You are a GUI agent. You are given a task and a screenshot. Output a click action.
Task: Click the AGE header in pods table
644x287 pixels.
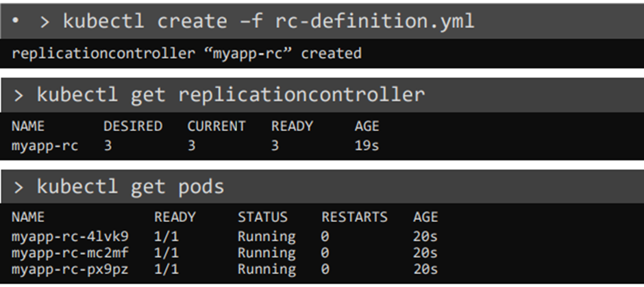[426, 216]
